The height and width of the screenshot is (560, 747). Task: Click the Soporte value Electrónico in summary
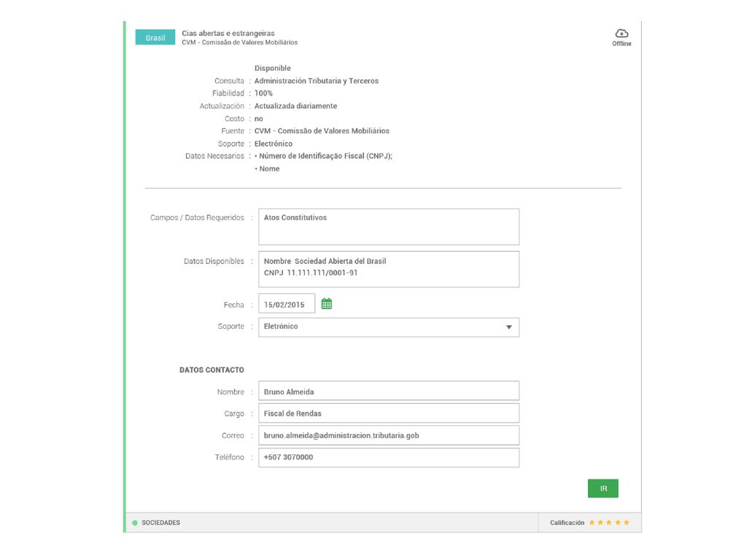click(274, 144)
